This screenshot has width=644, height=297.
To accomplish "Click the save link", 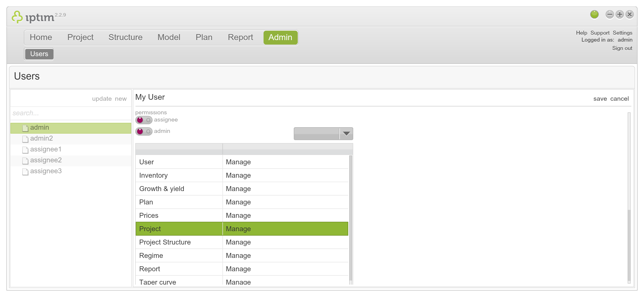I will (x=600, y=99).
